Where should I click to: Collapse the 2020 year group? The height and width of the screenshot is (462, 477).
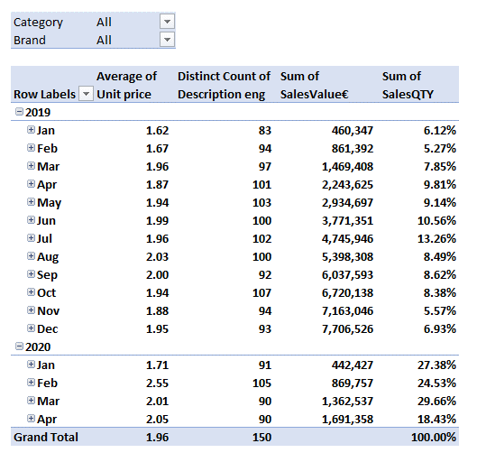point(19,347)
